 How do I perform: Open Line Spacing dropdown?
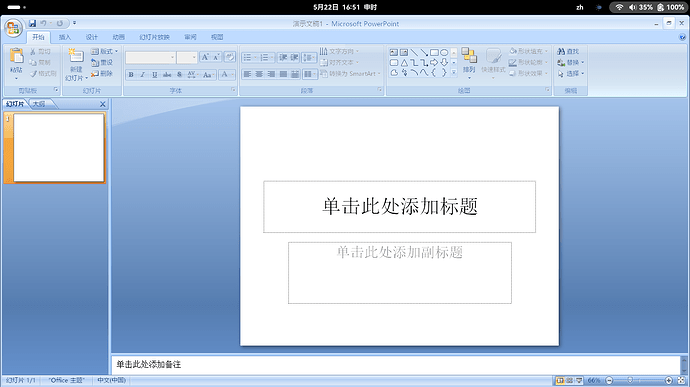click(x=309, y=57)
